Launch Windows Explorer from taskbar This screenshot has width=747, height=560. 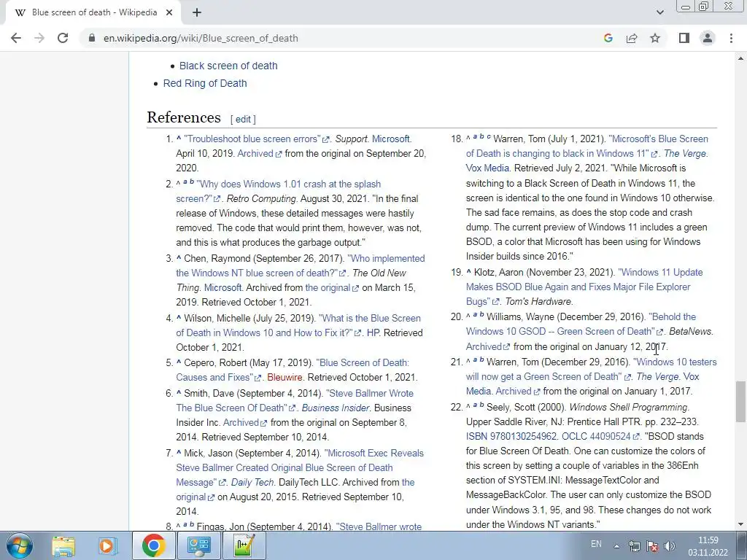tap(63, 545)
